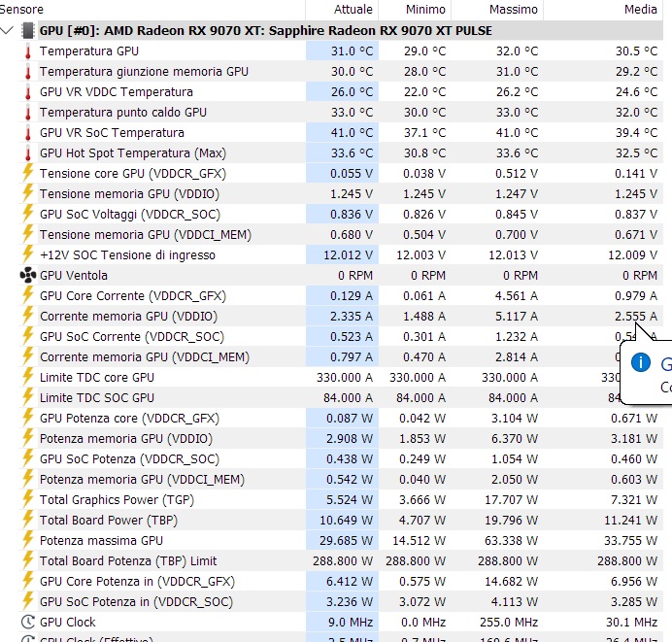
Task: Collapse the GPU [#0] AMD Radeon group
Action: tap(7, 30)
